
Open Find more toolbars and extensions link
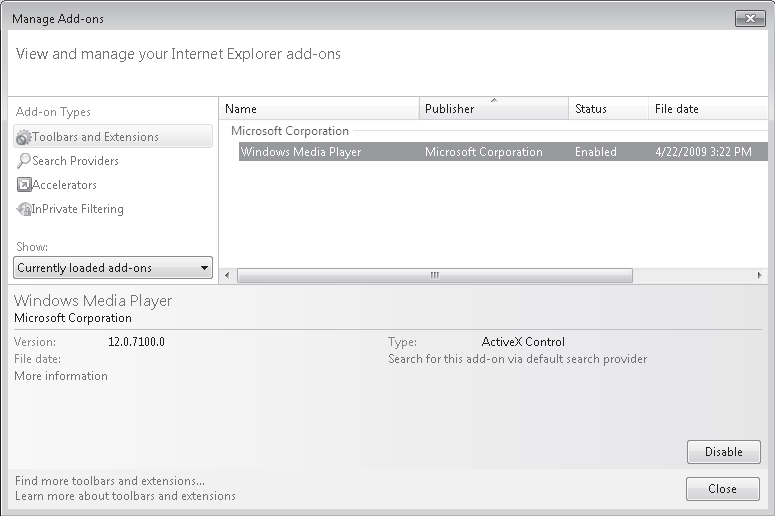click(x=110, y=481)
